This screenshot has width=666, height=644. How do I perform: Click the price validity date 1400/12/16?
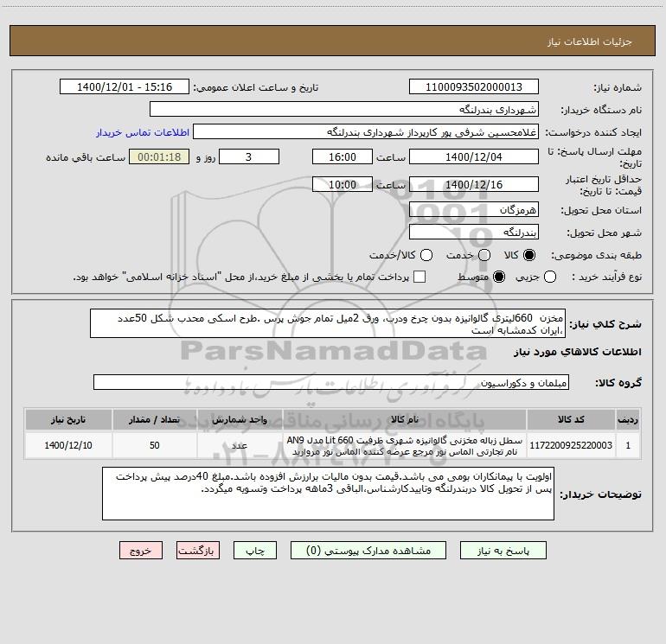pos(474,184)
